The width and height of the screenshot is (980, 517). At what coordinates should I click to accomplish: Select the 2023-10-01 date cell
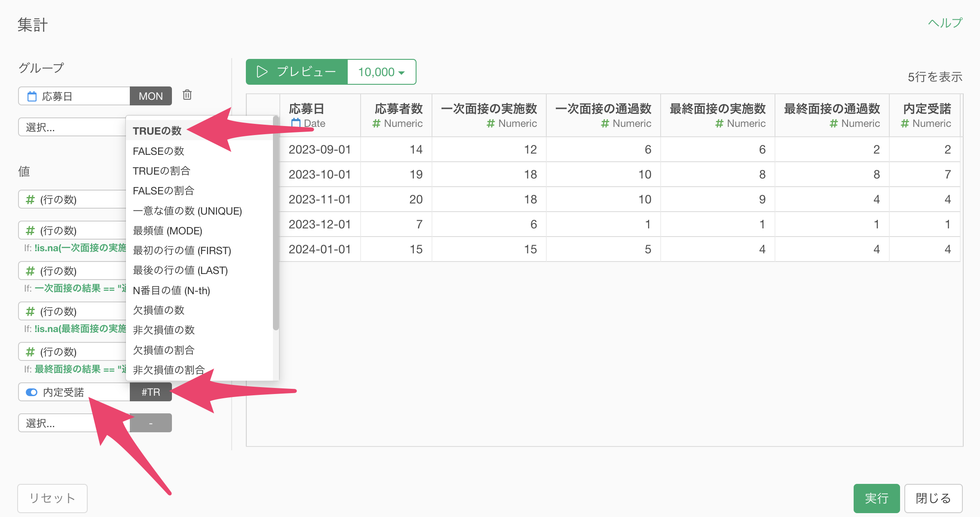[320, 175]
